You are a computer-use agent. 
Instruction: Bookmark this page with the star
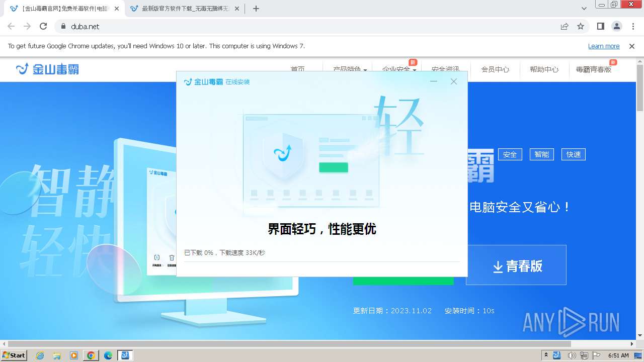point(581,26)
